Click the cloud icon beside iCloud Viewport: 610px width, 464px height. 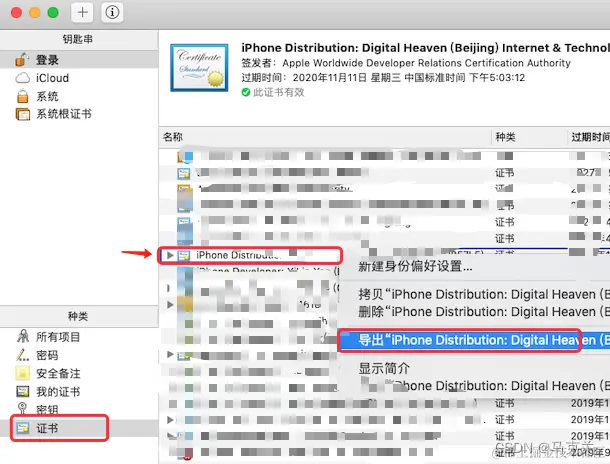(x=23, y=78)
